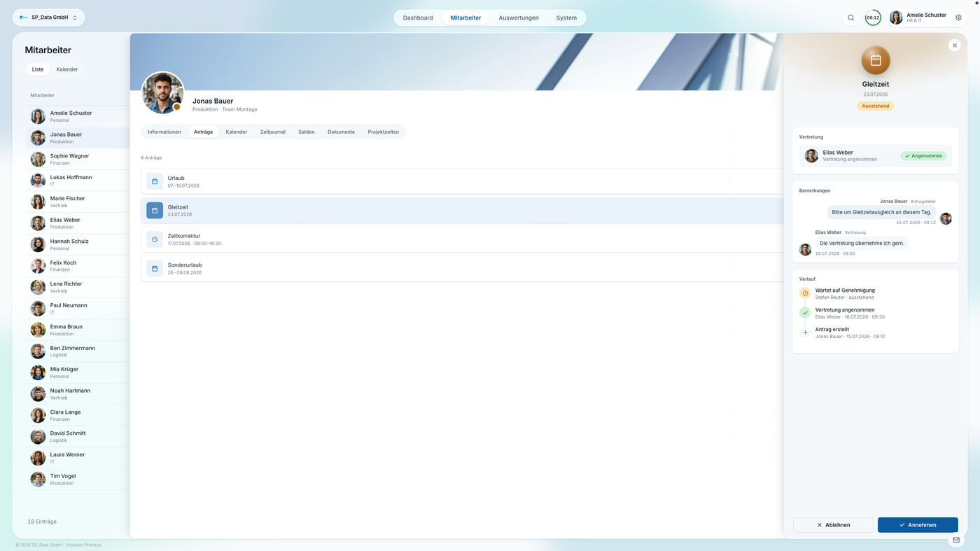Click the Sonderurlaub calendar icon
980x551 pixels.
coord(155,268)
